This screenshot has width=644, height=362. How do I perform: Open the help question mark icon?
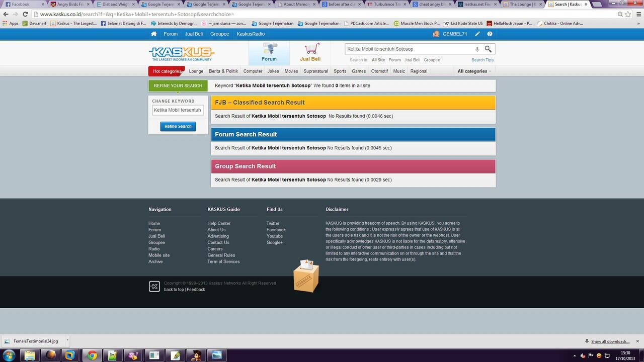[x=490, y=34]
